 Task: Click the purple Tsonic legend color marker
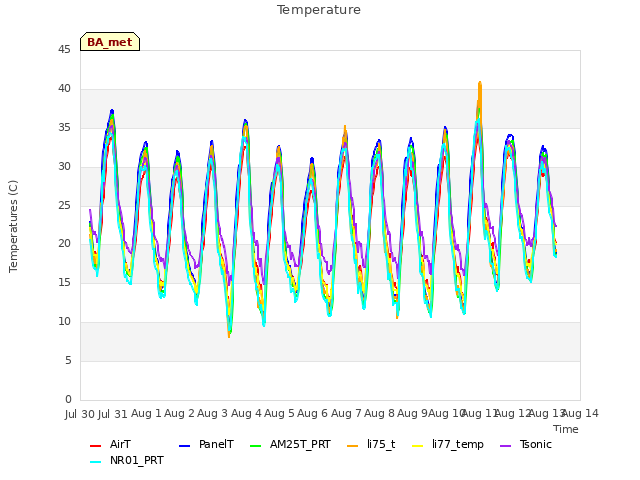click(505, 446)
